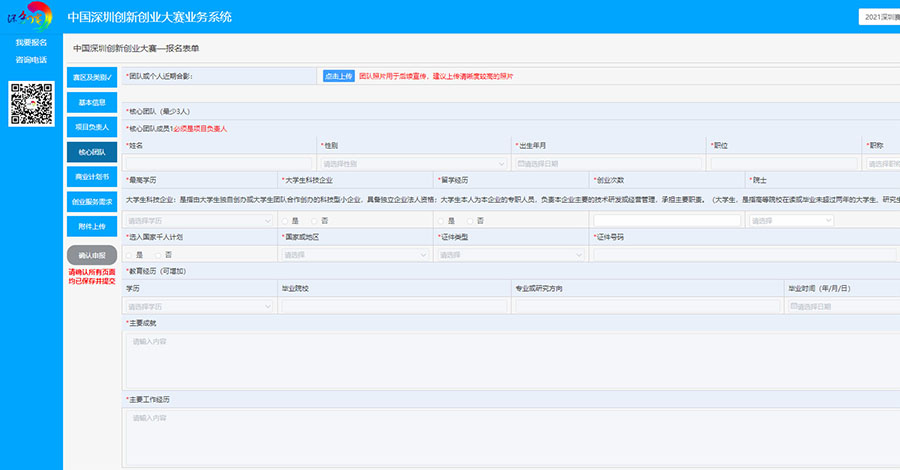Viewport: 900px width, 470px height.
Task: Focus the 证件号码 input field
Action: (744, 255)
